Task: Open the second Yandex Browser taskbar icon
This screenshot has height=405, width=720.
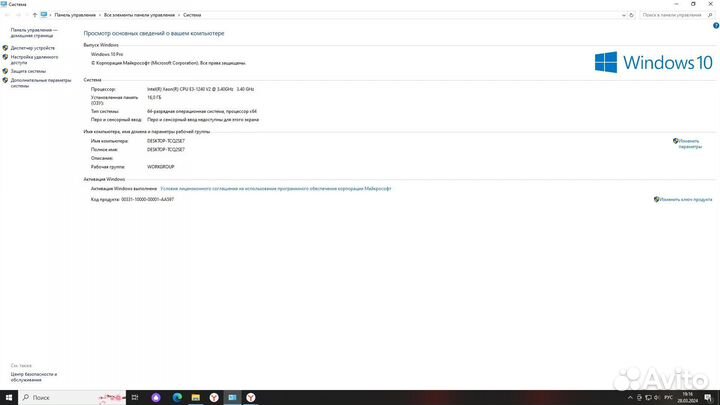Action: click(x=251, y=398)
